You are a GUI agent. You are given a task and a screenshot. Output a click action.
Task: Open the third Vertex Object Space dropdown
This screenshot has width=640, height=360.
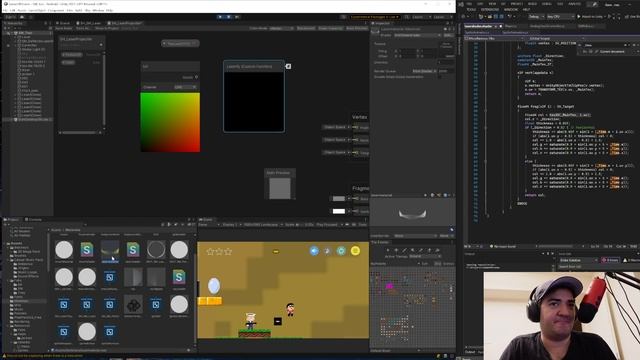(x=336, y=153)
